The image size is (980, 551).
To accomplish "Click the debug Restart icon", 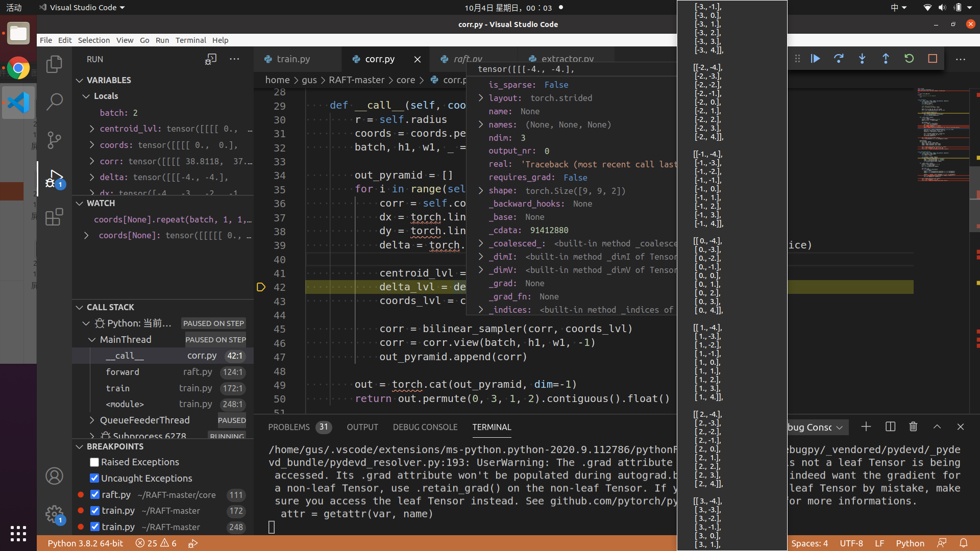I will tap(909, 59).
